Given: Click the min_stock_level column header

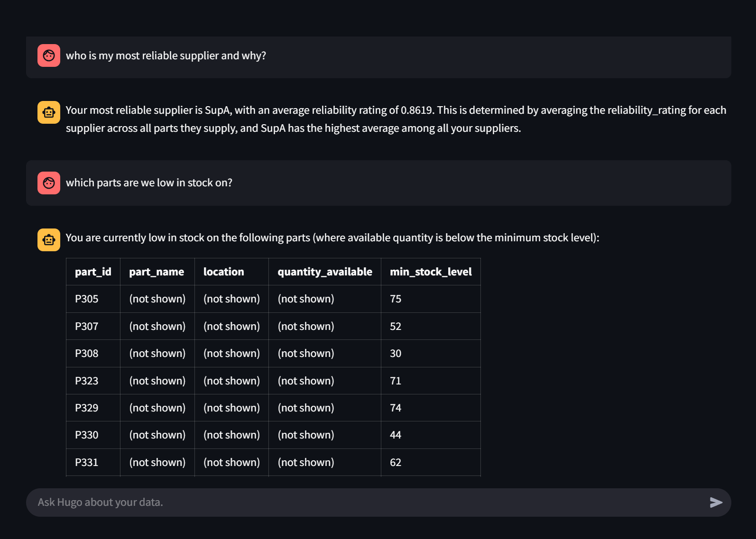Looking at the screenshot, I should coord(431,272).
